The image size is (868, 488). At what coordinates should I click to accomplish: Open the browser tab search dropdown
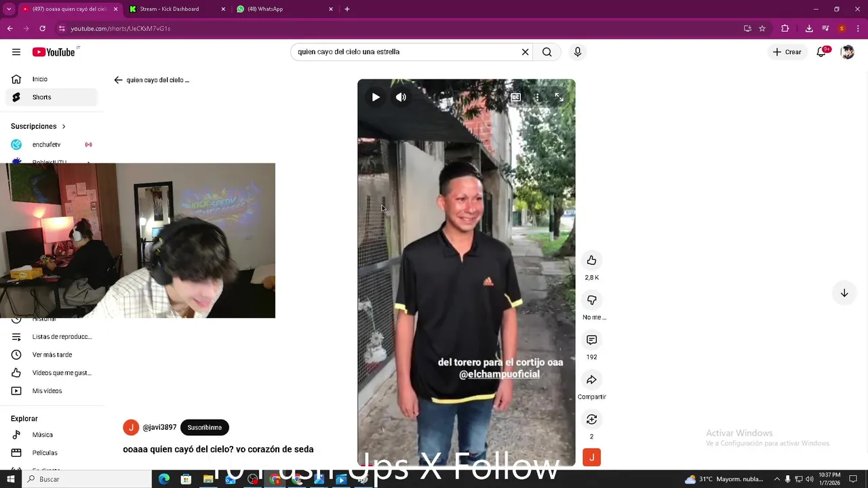9,9
